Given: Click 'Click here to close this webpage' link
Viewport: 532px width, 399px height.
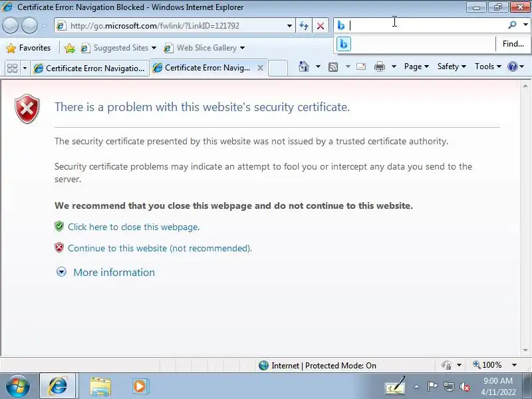Looking at the screenshot, I should pos(134,227).
